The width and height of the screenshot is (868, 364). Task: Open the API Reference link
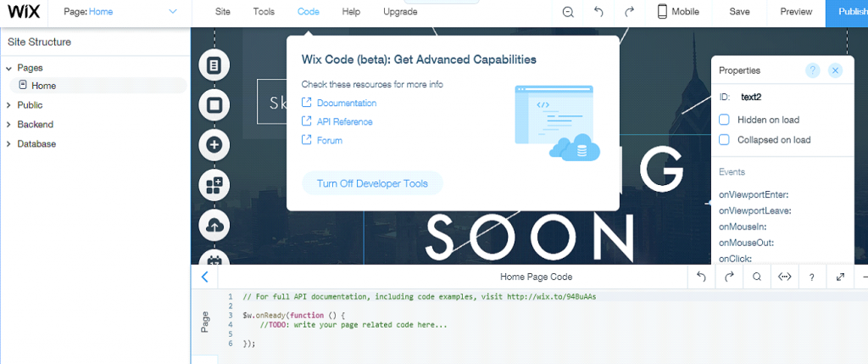coord(344,122)
